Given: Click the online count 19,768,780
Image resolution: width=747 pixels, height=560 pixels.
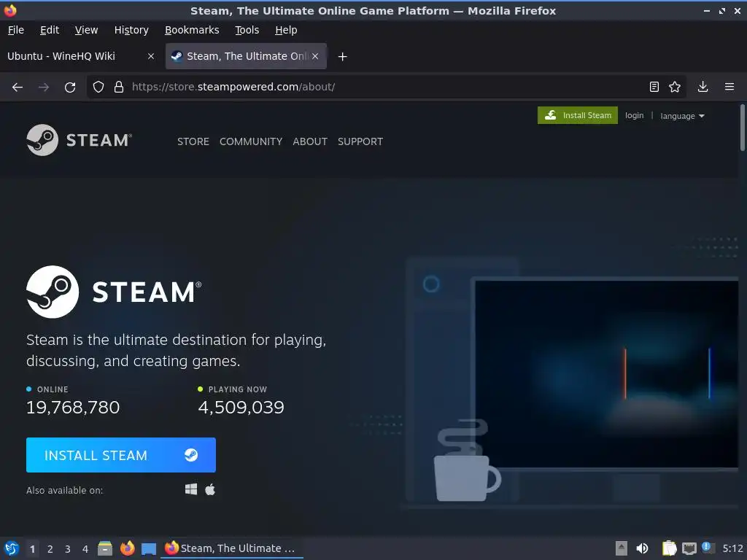Looking at the screenshot, I should 73,408.
